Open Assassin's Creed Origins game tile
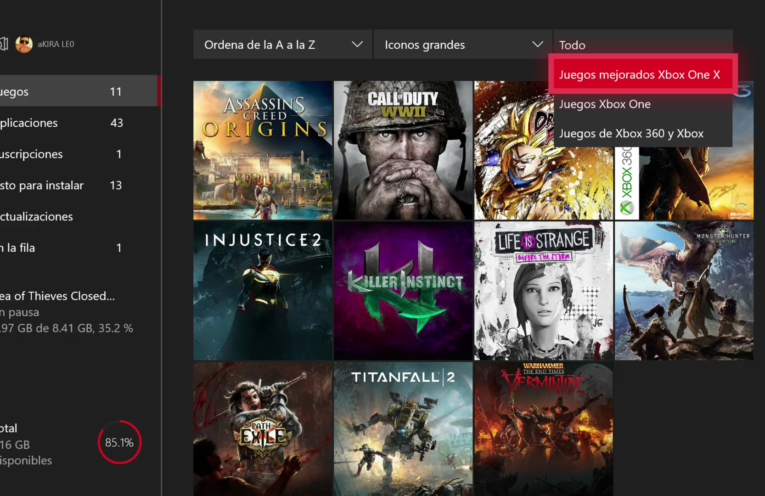The height and width of the screenshot is (496, 765). click(262, 150)
